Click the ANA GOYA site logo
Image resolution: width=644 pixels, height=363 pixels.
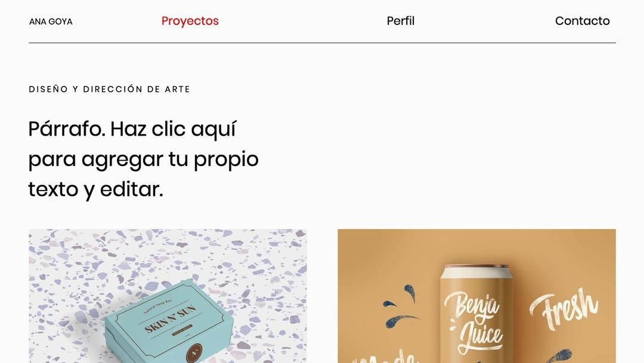51,21
